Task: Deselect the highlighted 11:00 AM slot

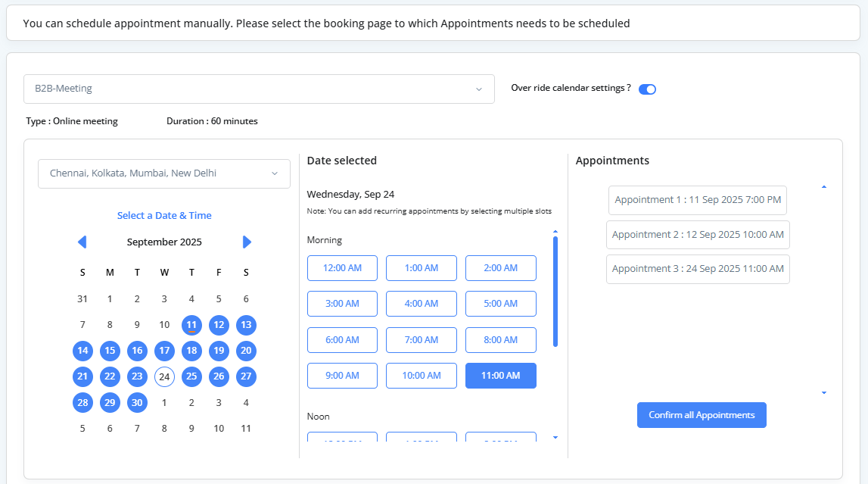Action: tap(500, 375)
